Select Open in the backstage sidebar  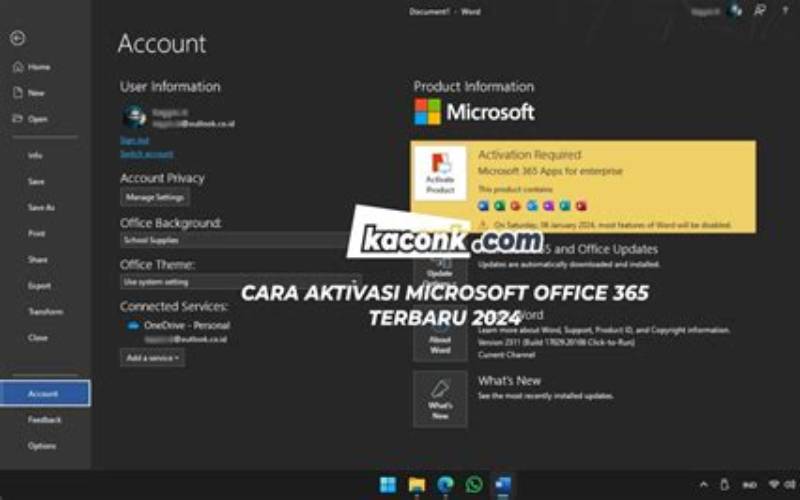coord(30,119)
